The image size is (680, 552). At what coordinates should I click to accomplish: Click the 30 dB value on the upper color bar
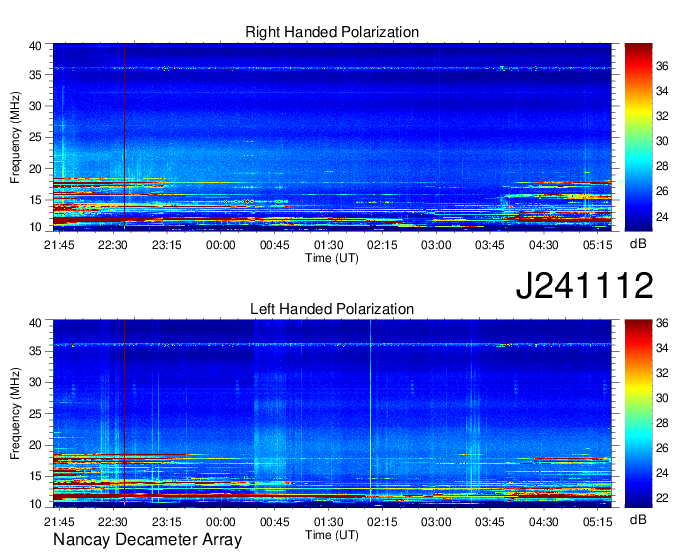[662, 141]
